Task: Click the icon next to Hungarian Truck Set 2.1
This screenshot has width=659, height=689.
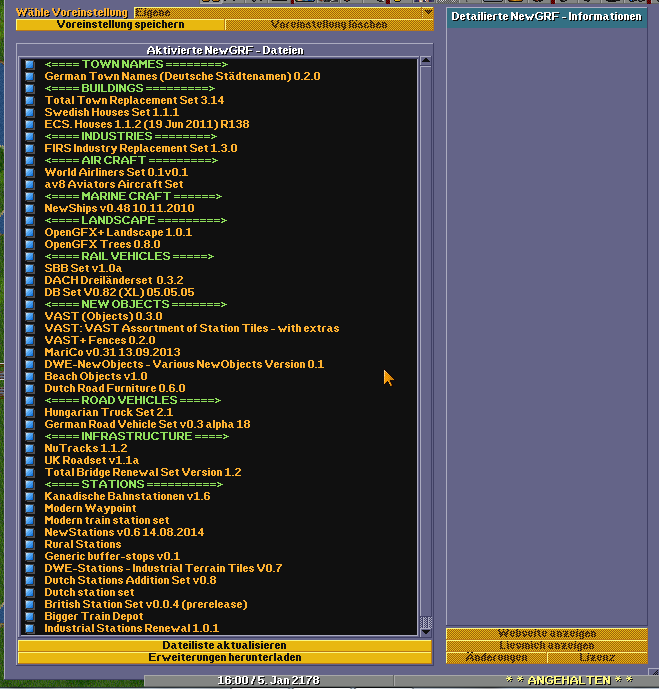Action: coord(30,412)
